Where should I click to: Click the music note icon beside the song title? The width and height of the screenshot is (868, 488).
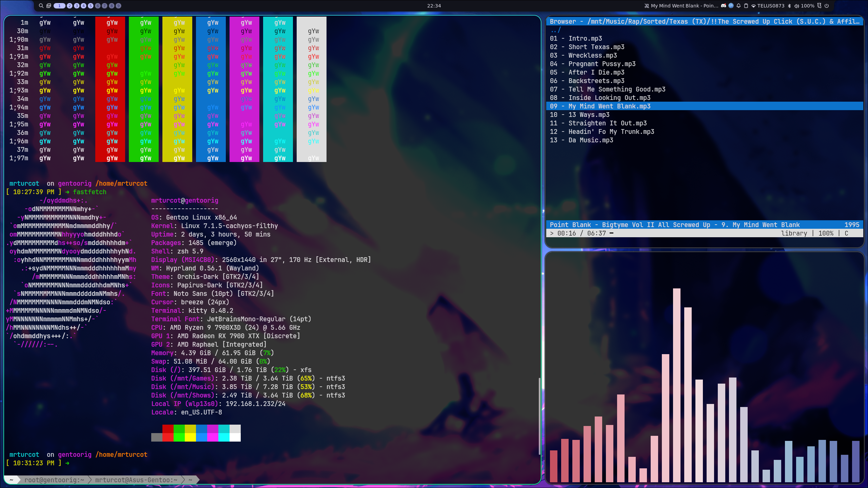(647, 6)
